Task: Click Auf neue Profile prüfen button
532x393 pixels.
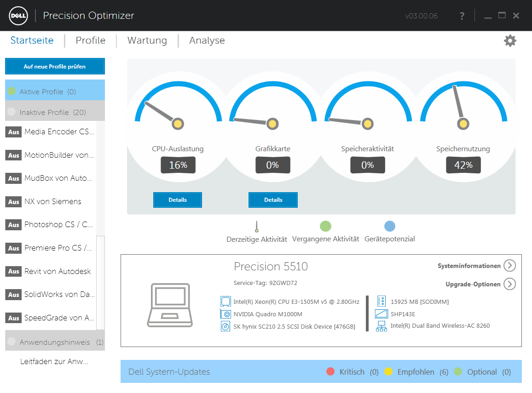Action: [55, 66]
